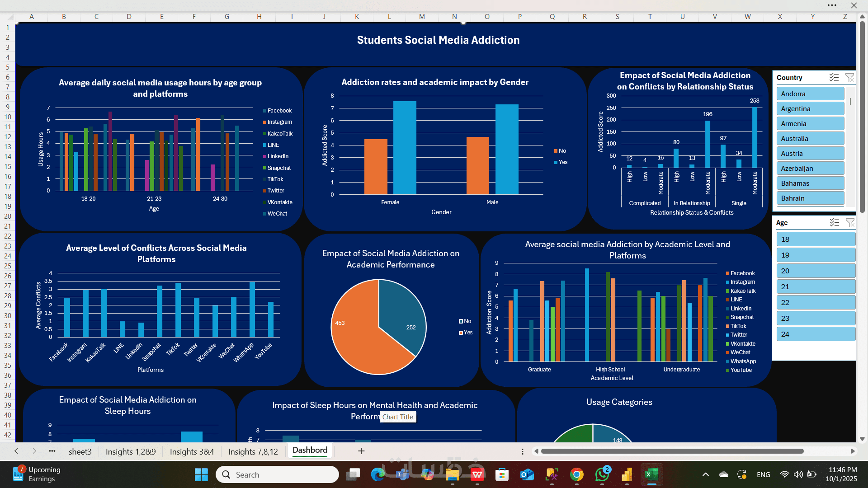The height and width of the screenshot is (488, 868).
Task: Add a new sheet with plus icon
Action: (x=361, y=451)
